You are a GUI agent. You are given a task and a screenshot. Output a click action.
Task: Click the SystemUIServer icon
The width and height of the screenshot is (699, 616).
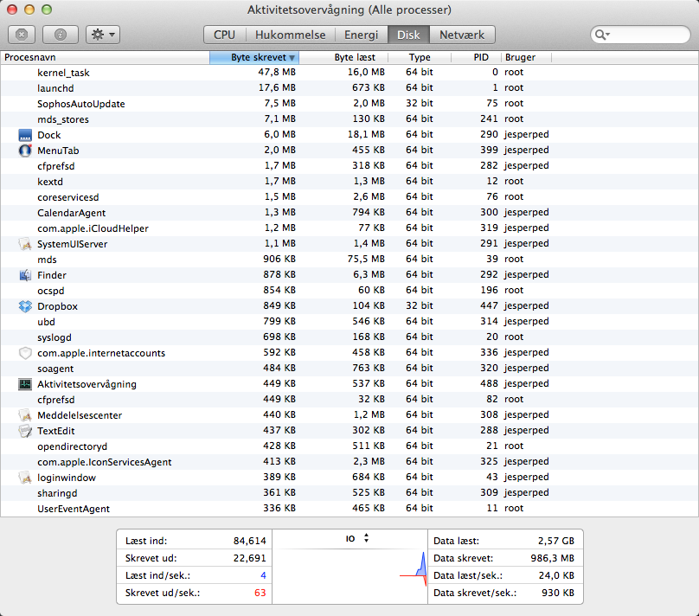pyautogui.click(x=25, y=244)
